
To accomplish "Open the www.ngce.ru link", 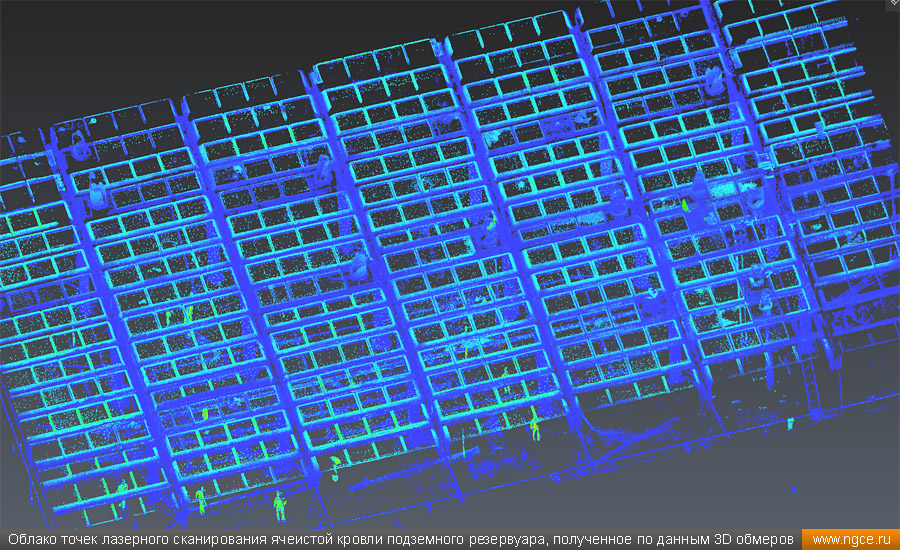I will coord(851,540).
